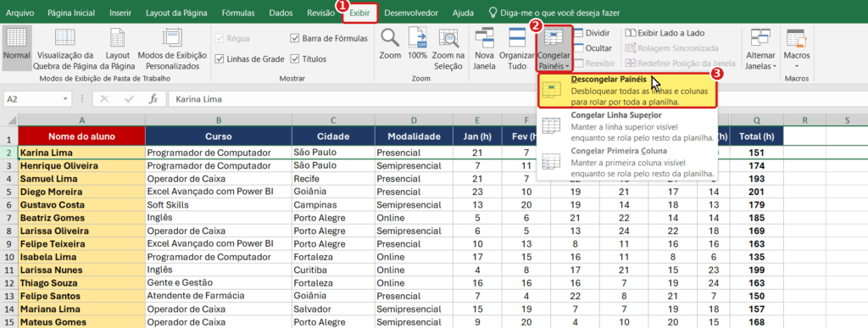Open the Fórmulas tab

(238, 12)
